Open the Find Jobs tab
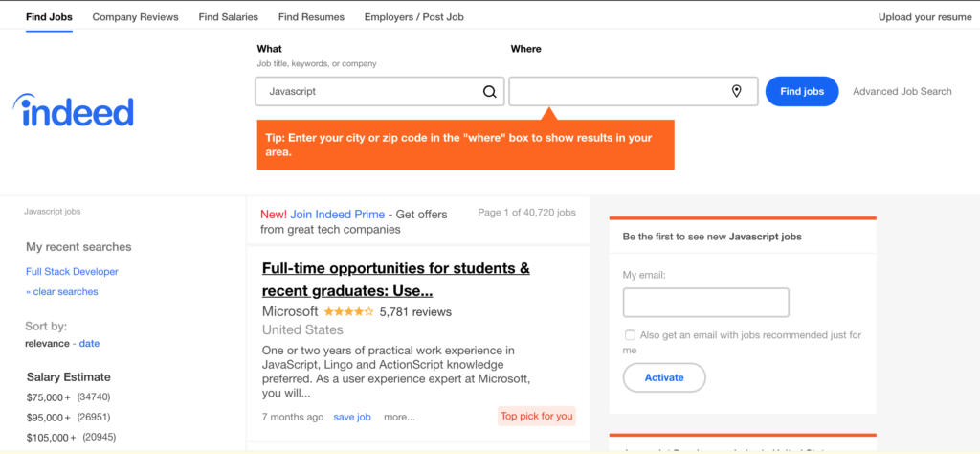Image resolution: width=980 pixels, height=454 pixels. point(49,17)
